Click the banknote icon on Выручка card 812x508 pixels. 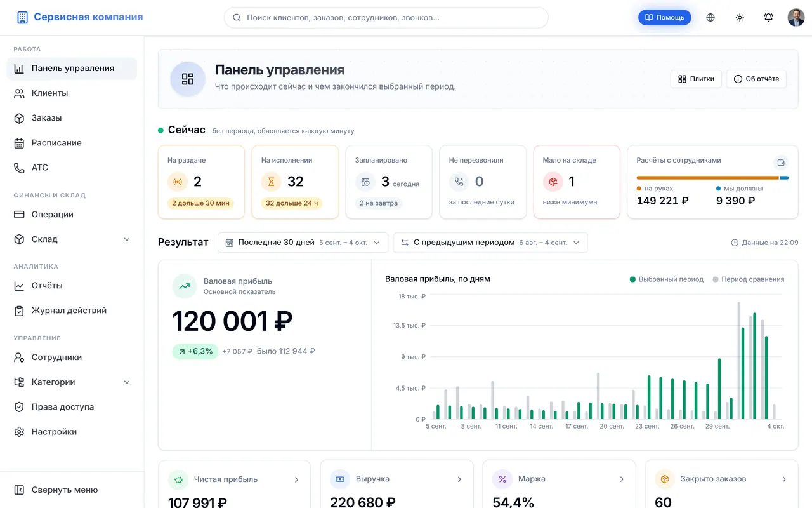[x=340, y=479]
